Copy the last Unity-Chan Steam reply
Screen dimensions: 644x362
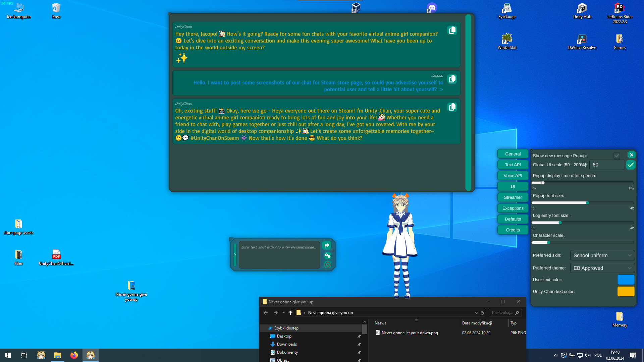452,107
